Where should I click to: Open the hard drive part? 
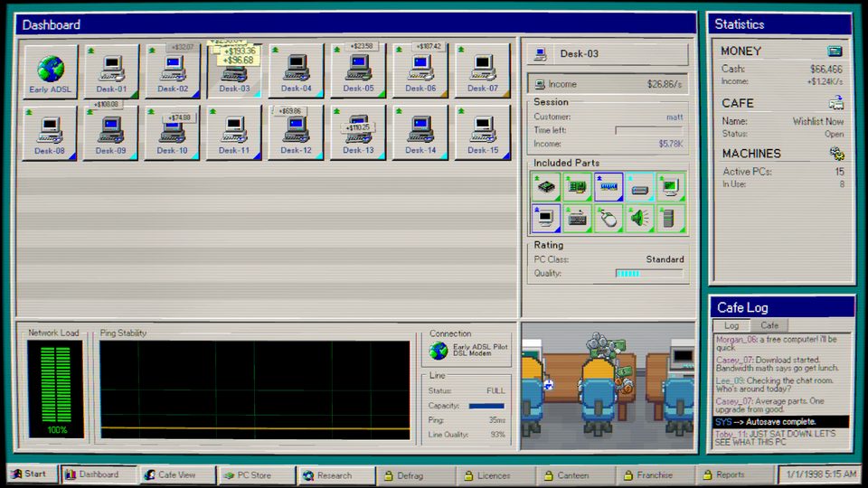(x=640, y=186)
